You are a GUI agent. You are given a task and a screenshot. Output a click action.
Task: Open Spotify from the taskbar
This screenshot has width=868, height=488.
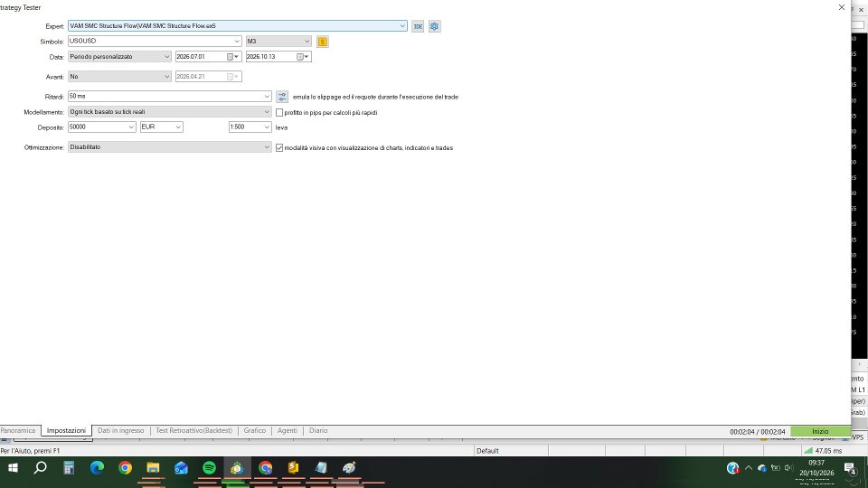coord(209,468)
